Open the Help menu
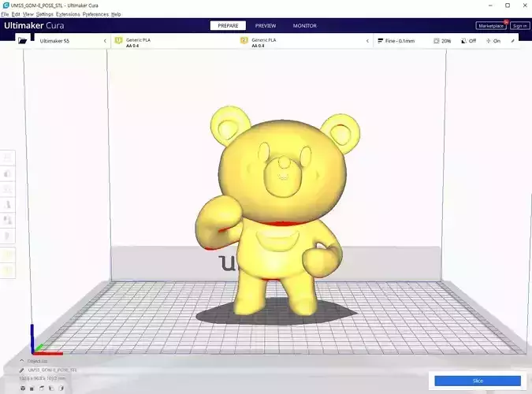Image resolution: width=532 pixels, height=394 pixels. pos(116,14)
